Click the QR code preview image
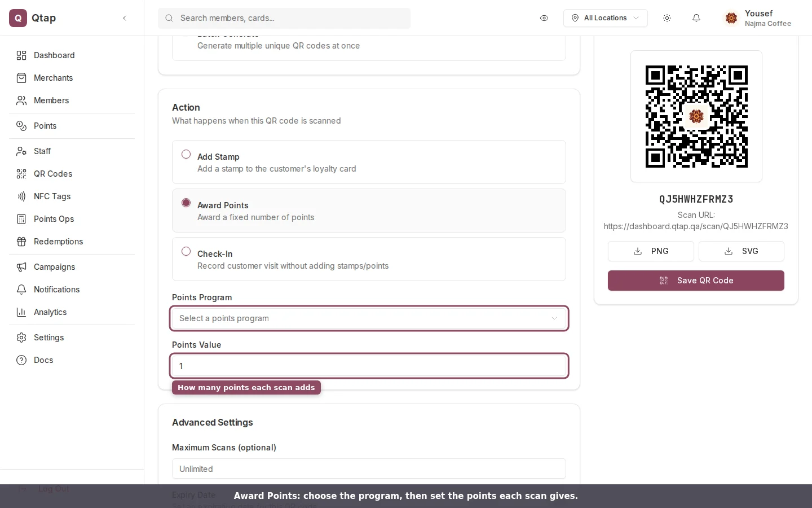The image size is (812, 508). (x=696, y=116)
